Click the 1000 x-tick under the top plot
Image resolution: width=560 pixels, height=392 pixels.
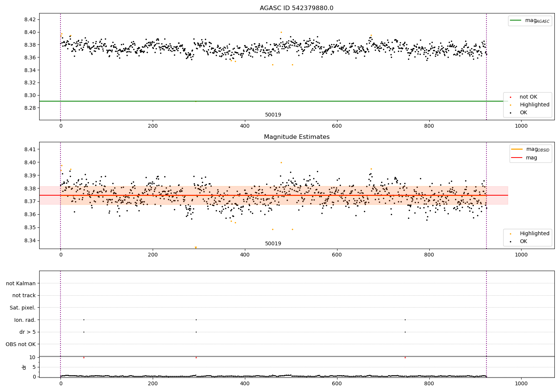521,126
